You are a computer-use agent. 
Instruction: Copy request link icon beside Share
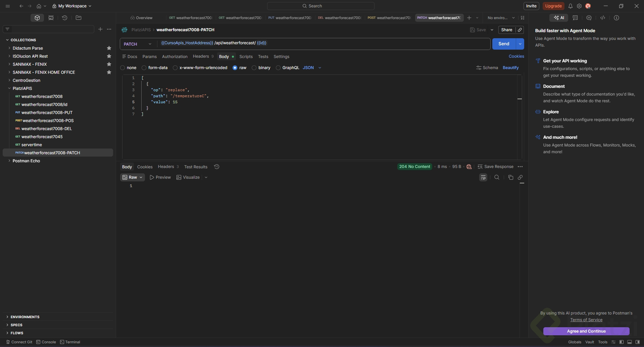point(520,30)
